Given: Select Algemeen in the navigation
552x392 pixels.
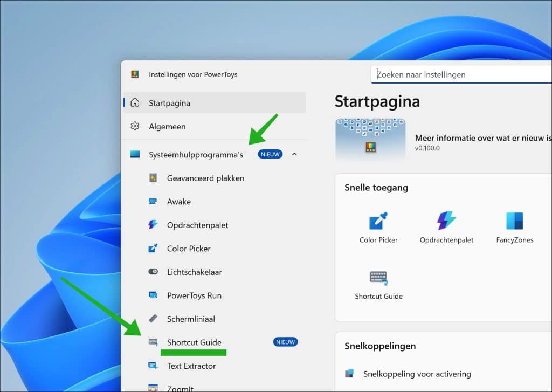Looking at the screenshot, I should pyautogui.click(x=215, y=126).
